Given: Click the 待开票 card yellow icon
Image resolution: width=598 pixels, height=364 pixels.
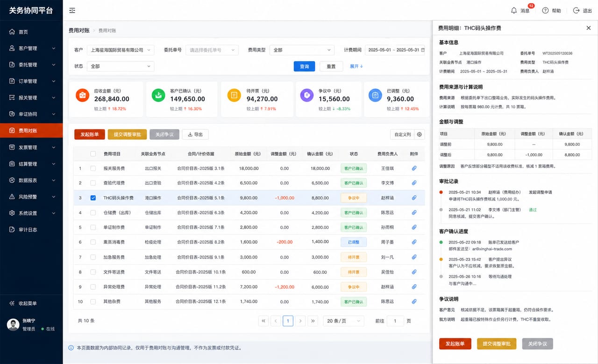Looking at the screenshot, I should click(x=234, y=95).
